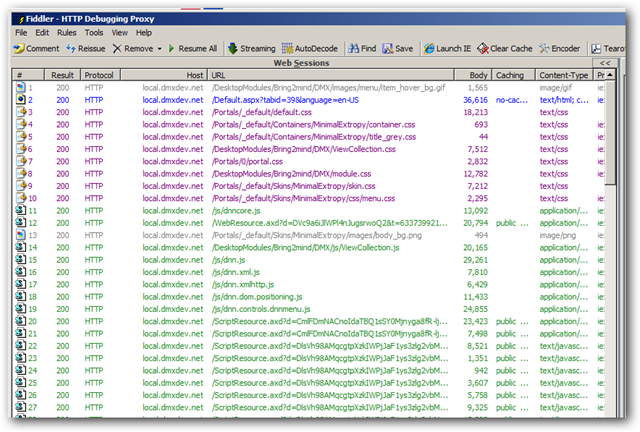The height and width of the screenshot is (432, 640).
Task: Click script icon of session 17
Action: point(20,284)
